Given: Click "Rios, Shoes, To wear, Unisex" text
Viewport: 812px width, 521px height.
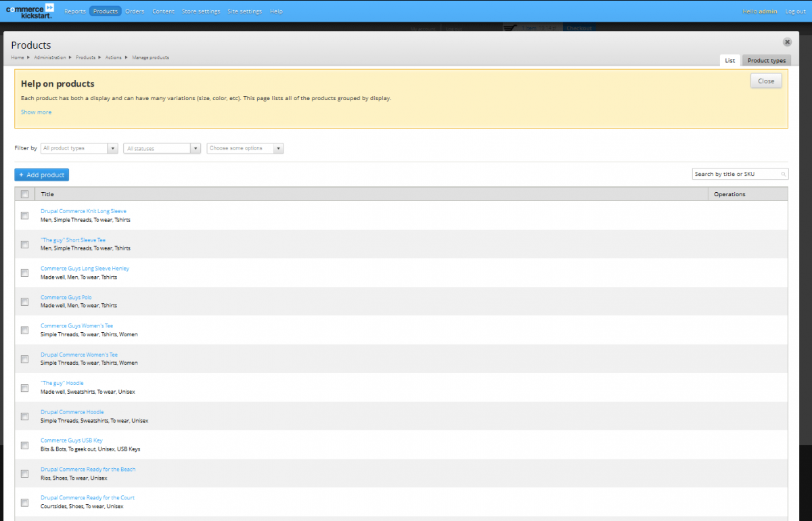Looking at the screenshot, I should pos(74,478).
